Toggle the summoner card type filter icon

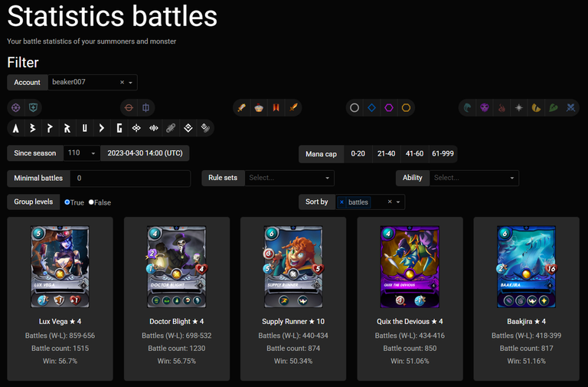click(16, 108)
